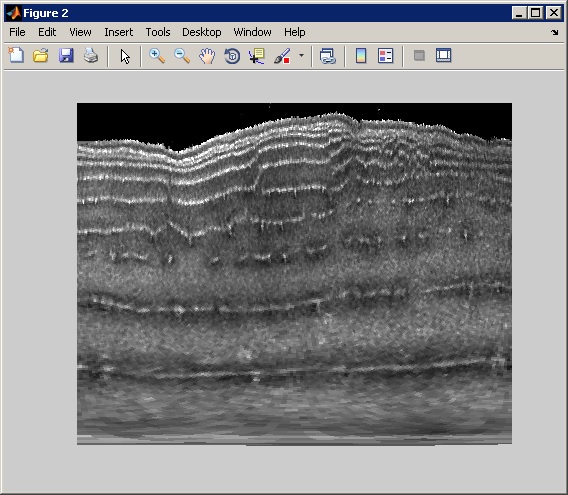
Task: Select the Brush data tool
Action: [282, 56]
